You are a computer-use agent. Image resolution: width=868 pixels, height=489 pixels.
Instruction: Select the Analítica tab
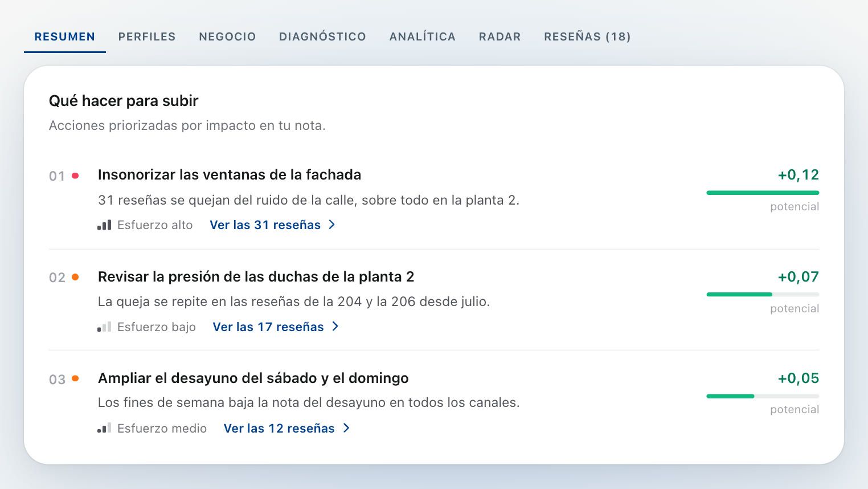coord(423,36)
